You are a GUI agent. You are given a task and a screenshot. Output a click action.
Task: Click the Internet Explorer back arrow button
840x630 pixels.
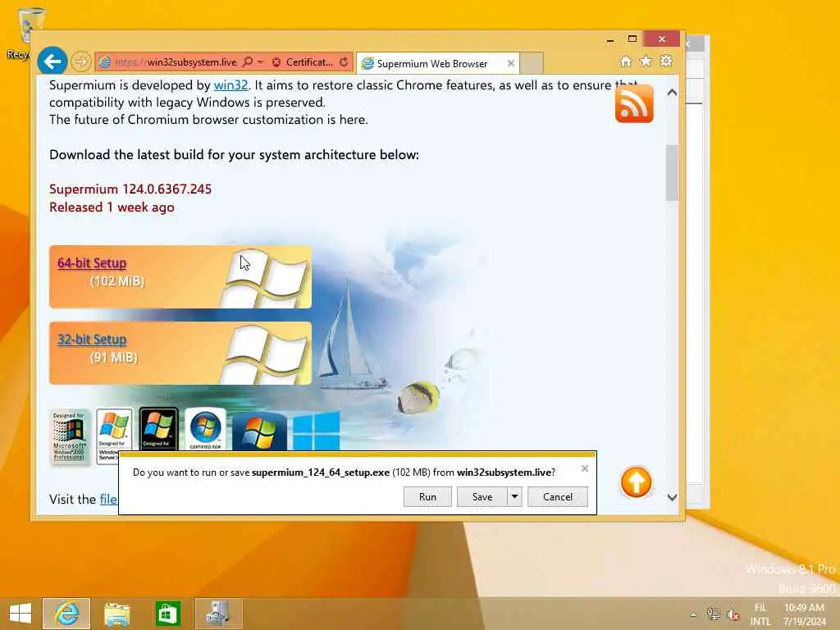[x=52, y=62]
